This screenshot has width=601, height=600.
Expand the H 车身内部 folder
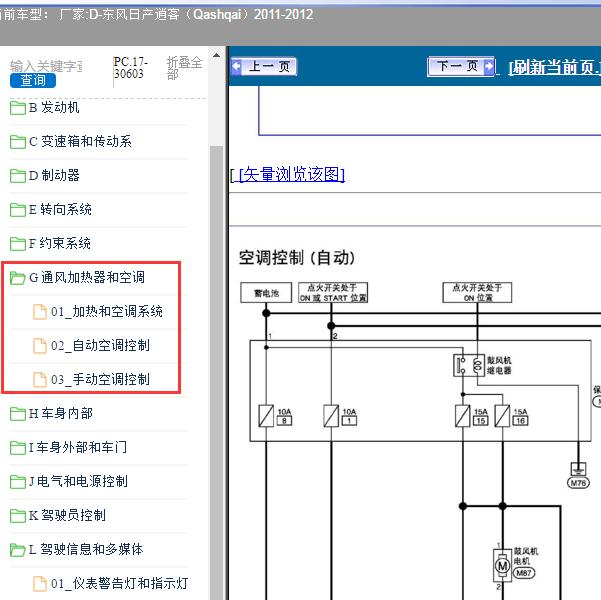61,413
